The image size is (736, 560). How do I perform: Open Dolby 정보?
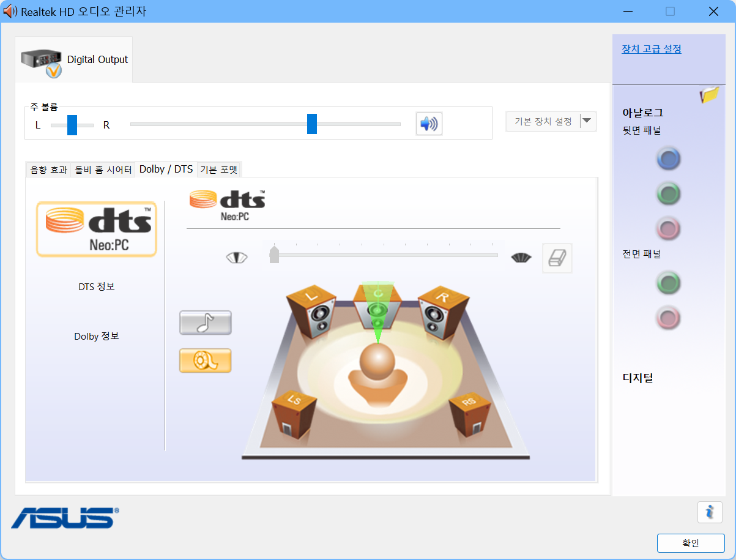(97, 336)
